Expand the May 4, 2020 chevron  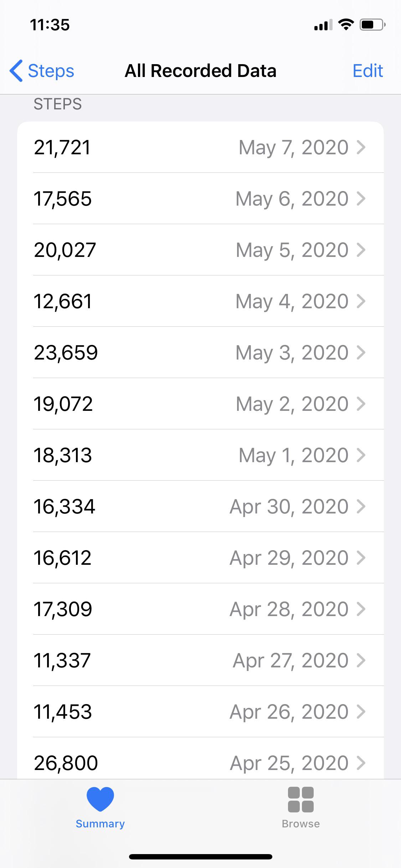click(x=361, y=301)
